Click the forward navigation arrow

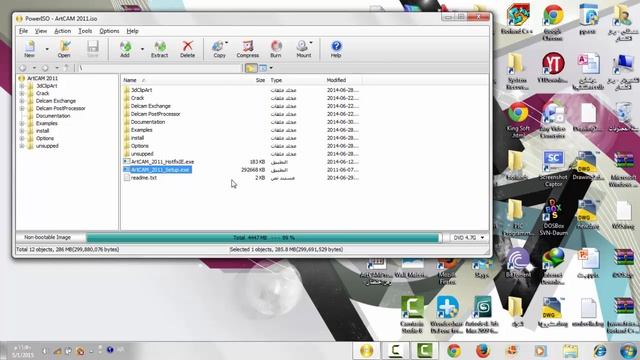[x=45, y=68]
